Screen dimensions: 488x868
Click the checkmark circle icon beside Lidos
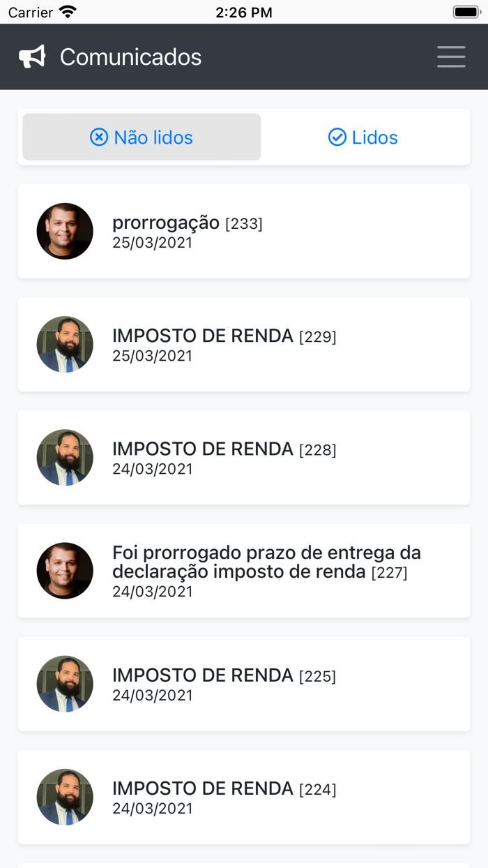(337, 137)
